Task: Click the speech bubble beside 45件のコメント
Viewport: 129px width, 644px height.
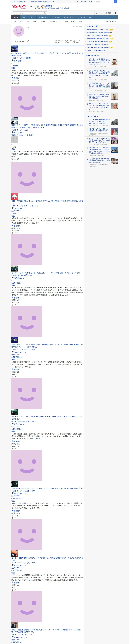Action: click(13, 60)
